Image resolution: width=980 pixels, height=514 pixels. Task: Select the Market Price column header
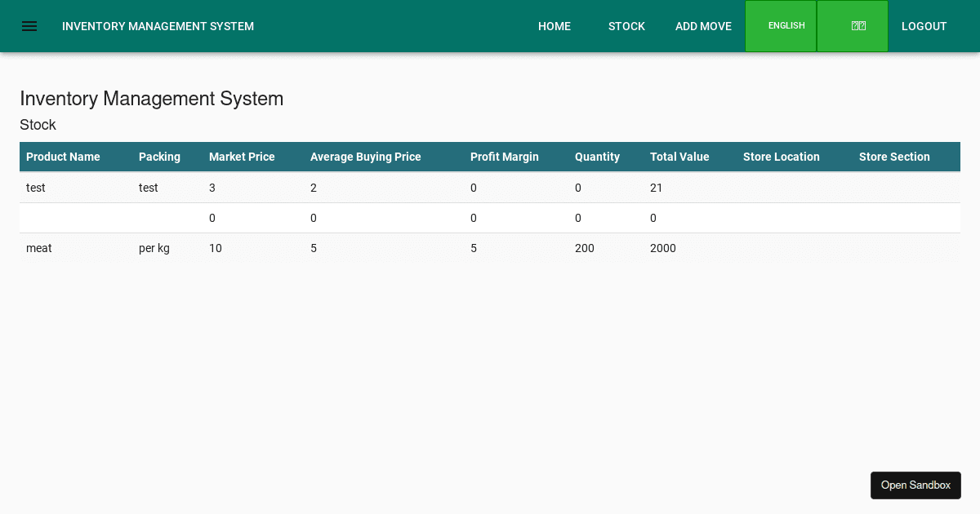click(242, 157)
